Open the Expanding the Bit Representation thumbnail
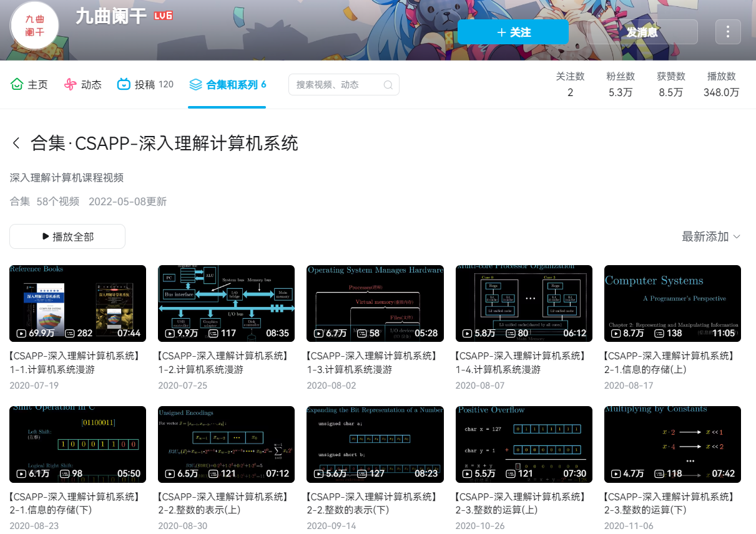The width and height of the screenshot is (756, 534). point(375,444)
